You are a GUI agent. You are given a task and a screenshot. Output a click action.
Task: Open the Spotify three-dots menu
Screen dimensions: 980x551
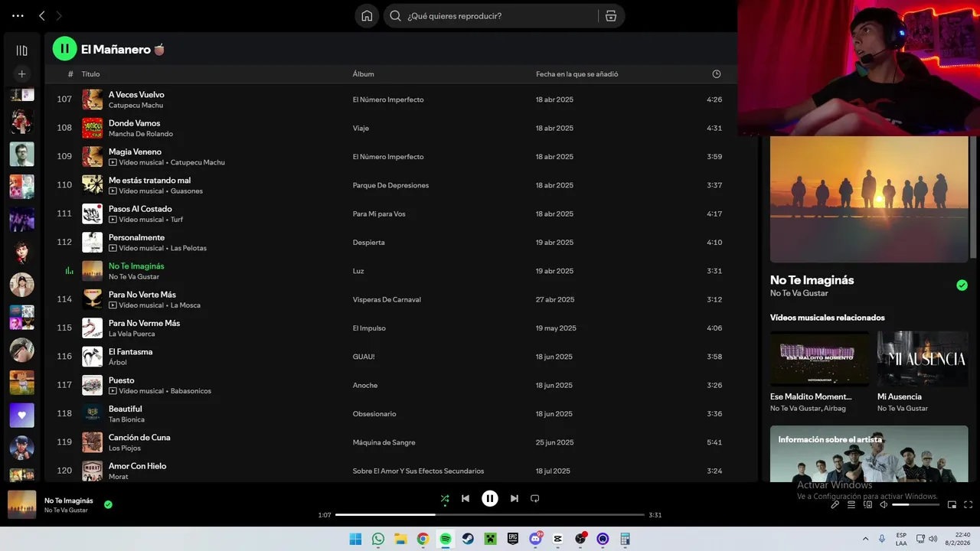pyautogui.click(x=18, y=15)
